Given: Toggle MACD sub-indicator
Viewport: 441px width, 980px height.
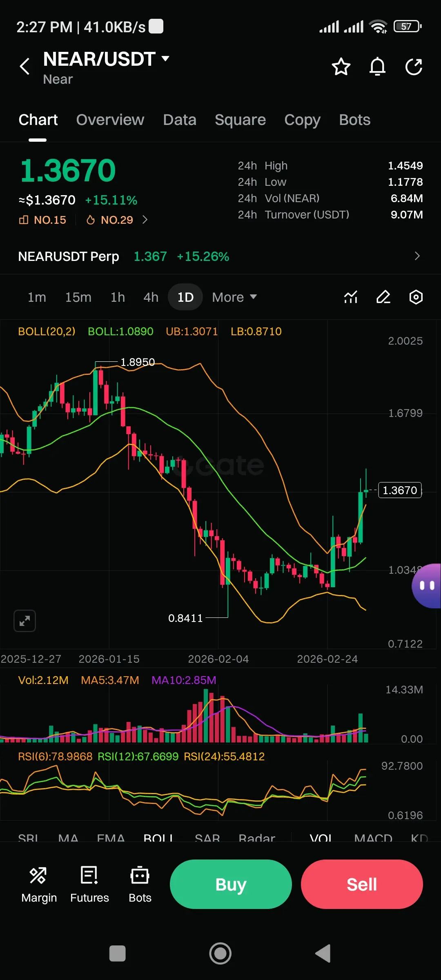Looking at the screenshot, I should [x=373, y=837].
